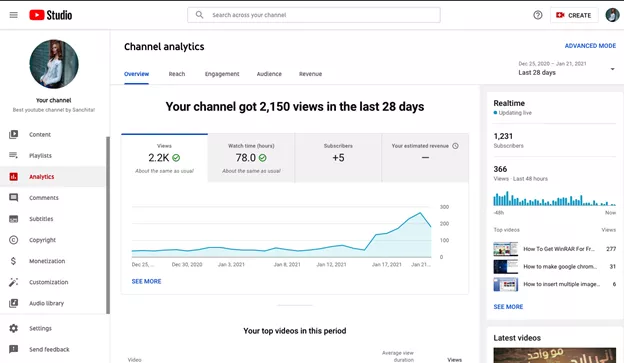Switch to the Reach tab
624x363 pixels.
177,74
